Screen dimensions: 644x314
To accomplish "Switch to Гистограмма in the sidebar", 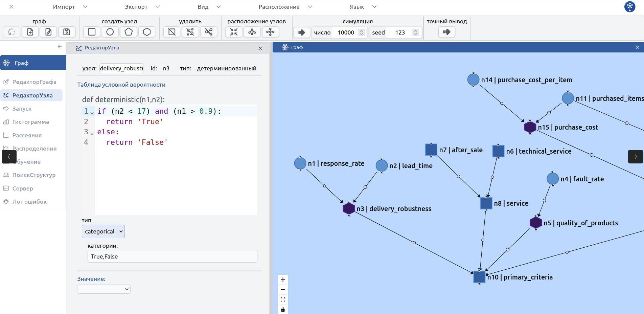I will click(30, 122).
